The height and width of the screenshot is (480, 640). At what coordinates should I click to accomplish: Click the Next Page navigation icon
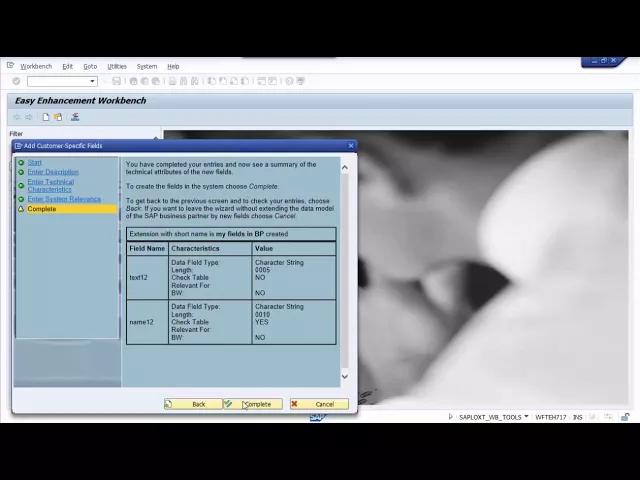pyautogui.click(x=234, y=81)
